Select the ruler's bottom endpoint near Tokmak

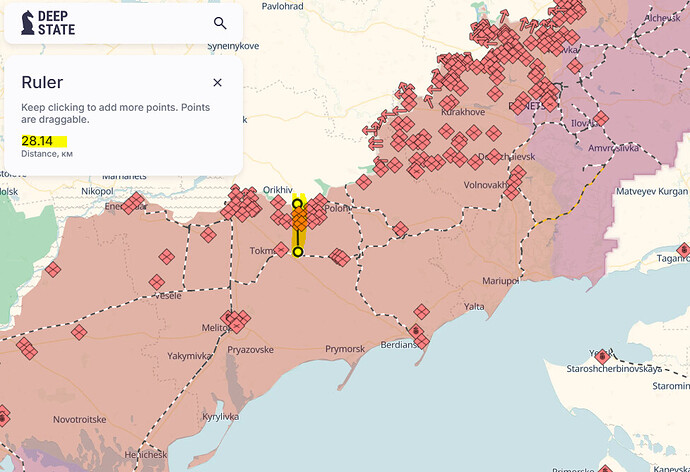[x=297, y=252]
